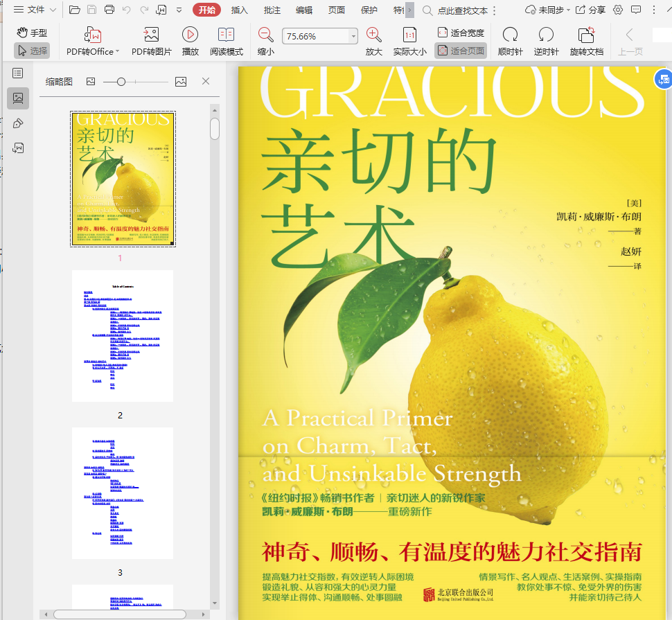Click the feedback chat icon
The width and height of the screenshot is (672, 620).
636,10
